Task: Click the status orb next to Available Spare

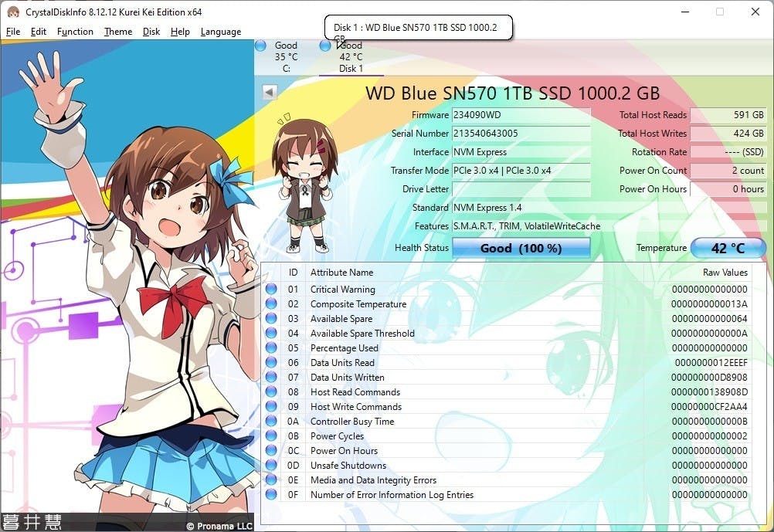Action: click(271, 318)
